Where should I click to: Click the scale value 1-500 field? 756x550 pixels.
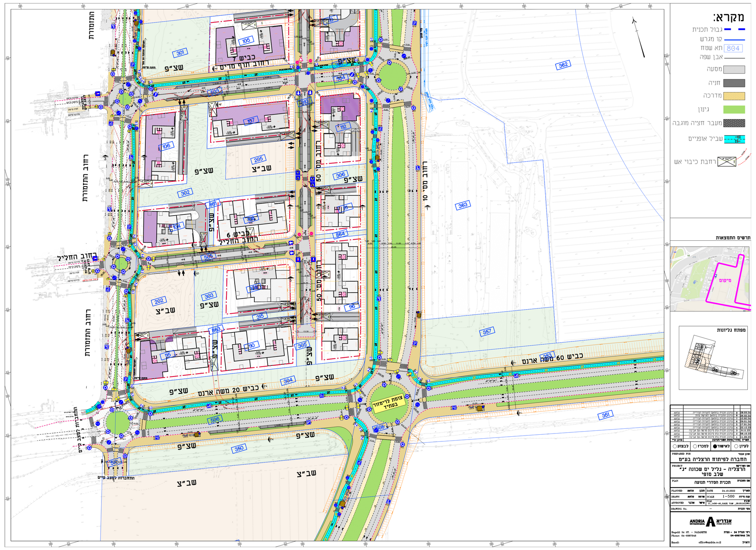[x=728, y=496]
